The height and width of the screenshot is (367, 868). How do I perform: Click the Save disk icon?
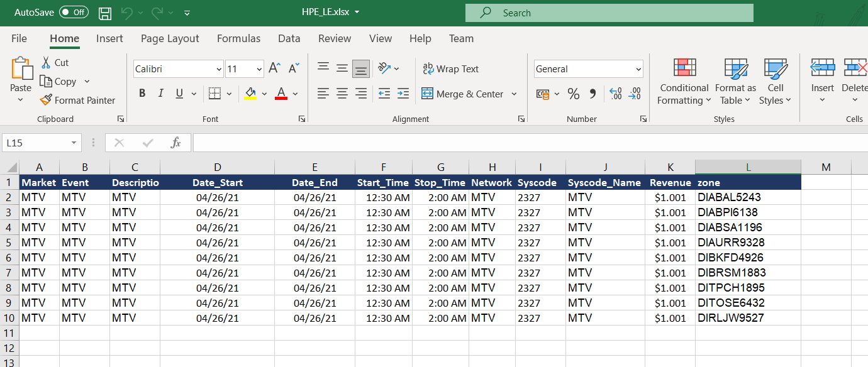click(105, 13)
